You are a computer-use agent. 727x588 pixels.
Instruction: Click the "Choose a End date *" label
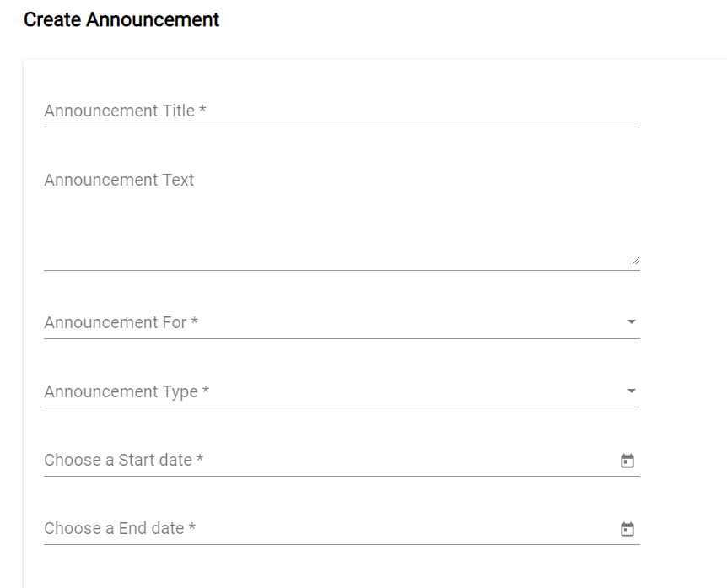[x=114, y=528]
